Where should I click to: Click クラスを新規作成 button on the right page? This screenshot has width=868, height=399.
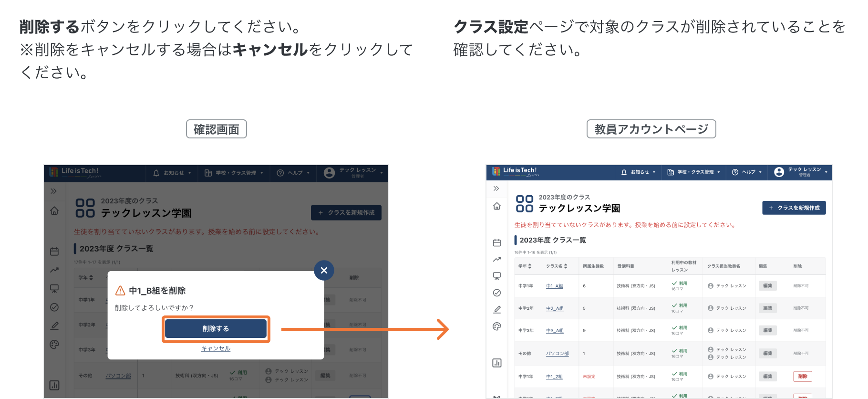point(794,208)
